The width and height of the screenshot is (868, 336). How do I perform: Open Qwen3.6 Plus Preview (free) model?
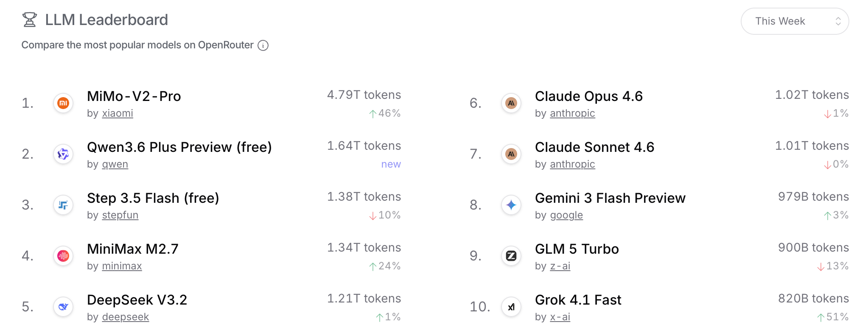tap(179, 147)
